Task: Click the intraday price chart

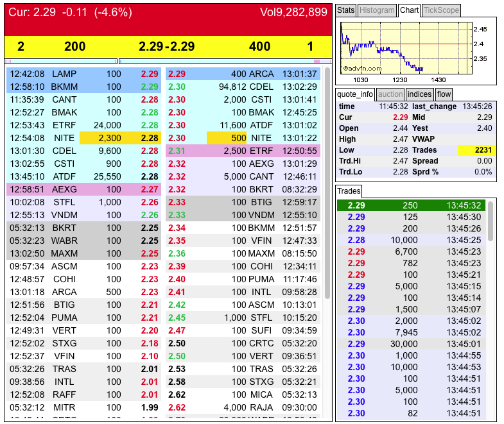Action: tap(406, 48)
